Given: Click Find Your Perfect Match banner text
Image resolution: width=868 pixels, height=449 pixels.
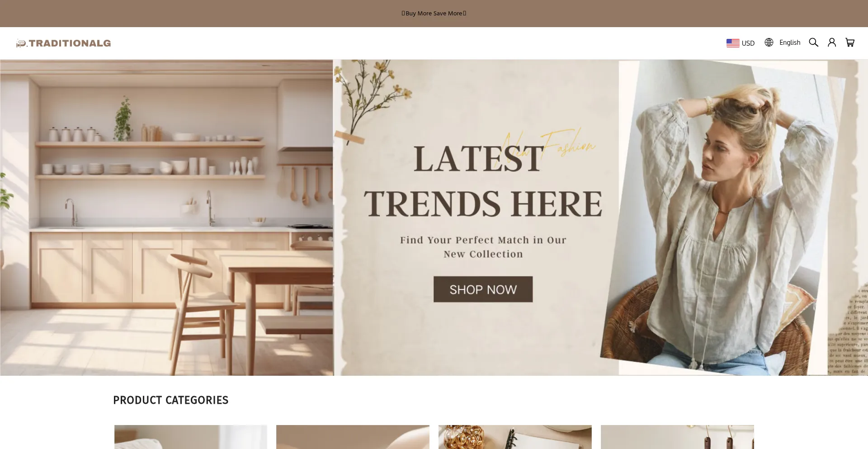Looking at the screenshot, I should [x=483, y=247].
